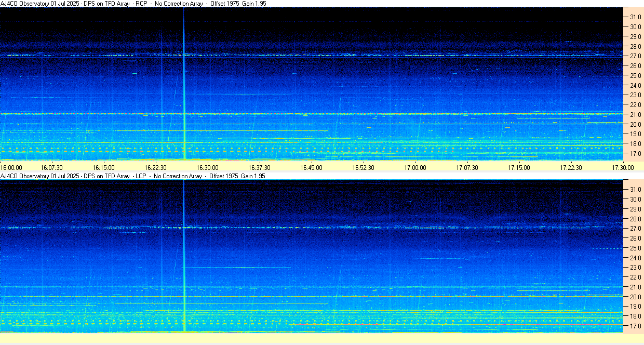
Task: Click the 17.0 label in LCP panel
Action: coord(636,326)
